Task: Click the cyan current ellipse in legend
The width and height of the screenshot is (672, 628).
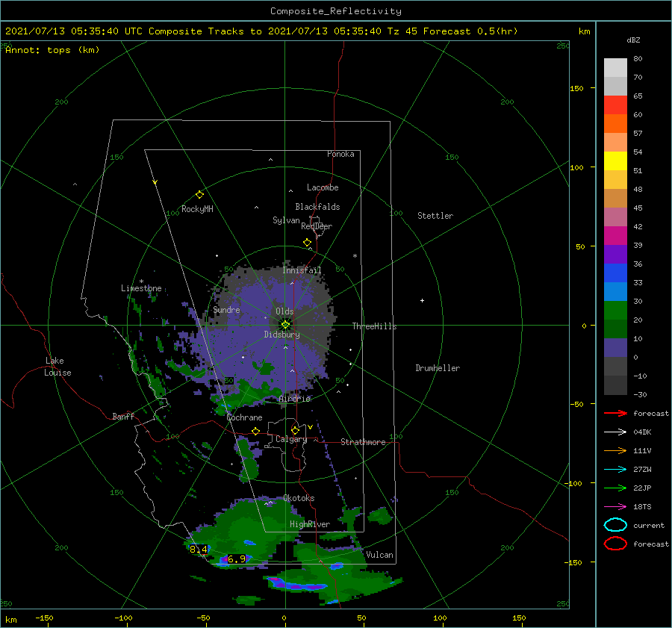Action: tap(615, 525)
